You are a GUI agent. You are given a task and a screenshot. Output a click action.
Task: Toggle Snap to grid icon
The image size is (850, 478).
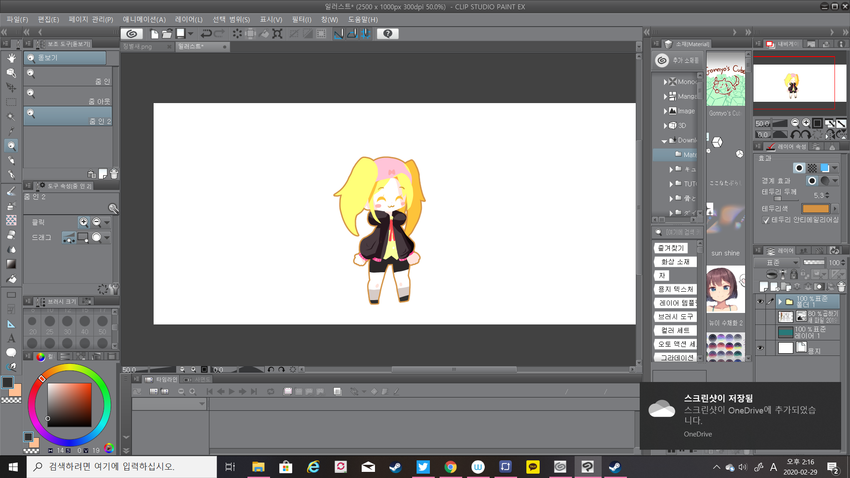tap(366, 34)
